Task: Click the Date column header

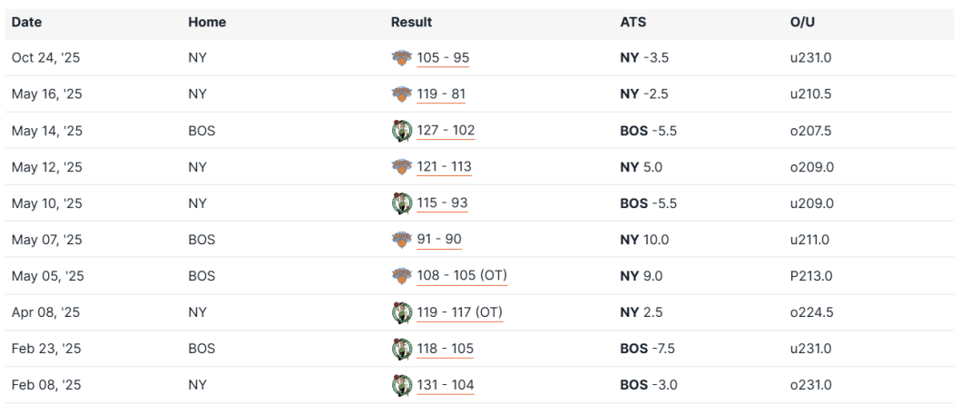Action: pyautogui.click(x=26, y=22)
